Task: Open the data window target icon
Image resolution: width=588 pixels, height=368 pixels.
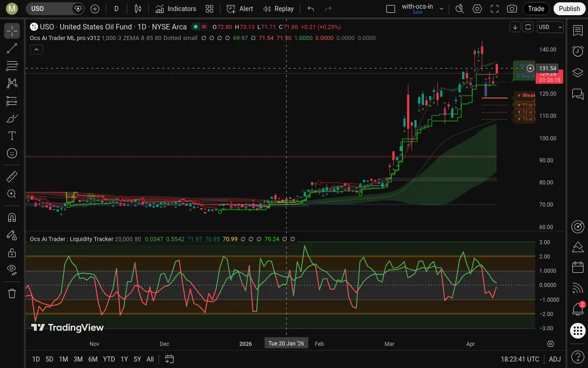Action: click(578, 226)
